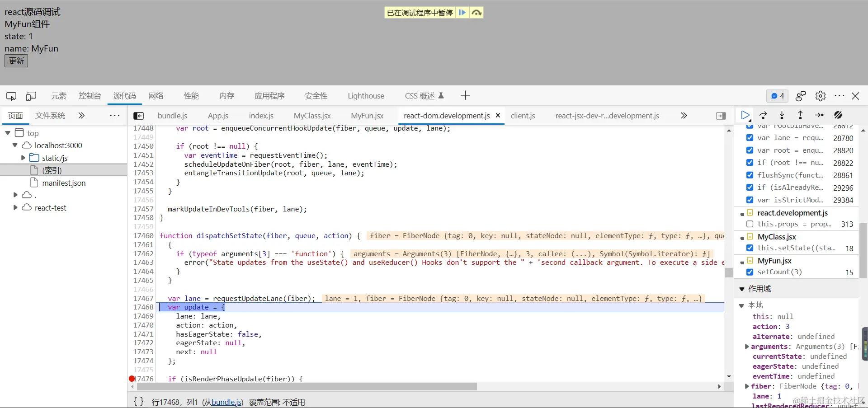Screen dimensions: 868x408
Task: Open the inspect element picker tool
Action: 11,96
